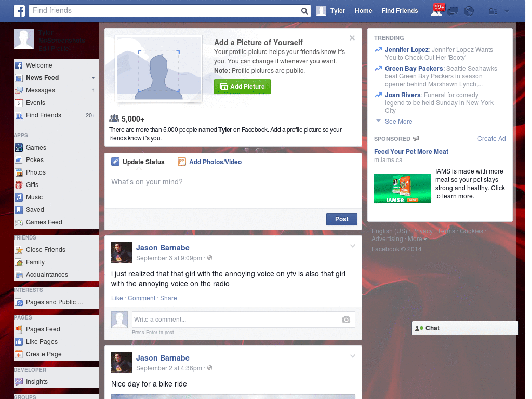532x399 pixels.
Task: Open Gifts app icon
Action: coord(19,185)
